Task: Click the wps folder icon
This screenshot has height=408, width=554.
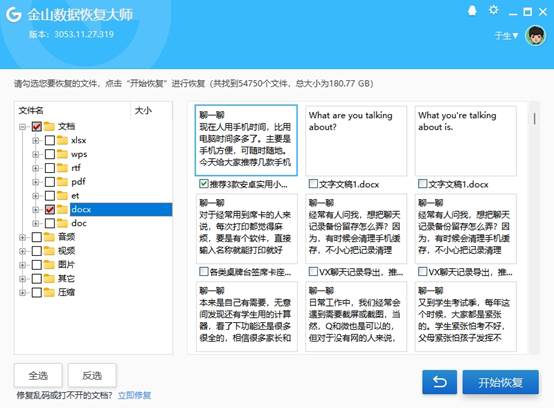Action: coord(63,154)
